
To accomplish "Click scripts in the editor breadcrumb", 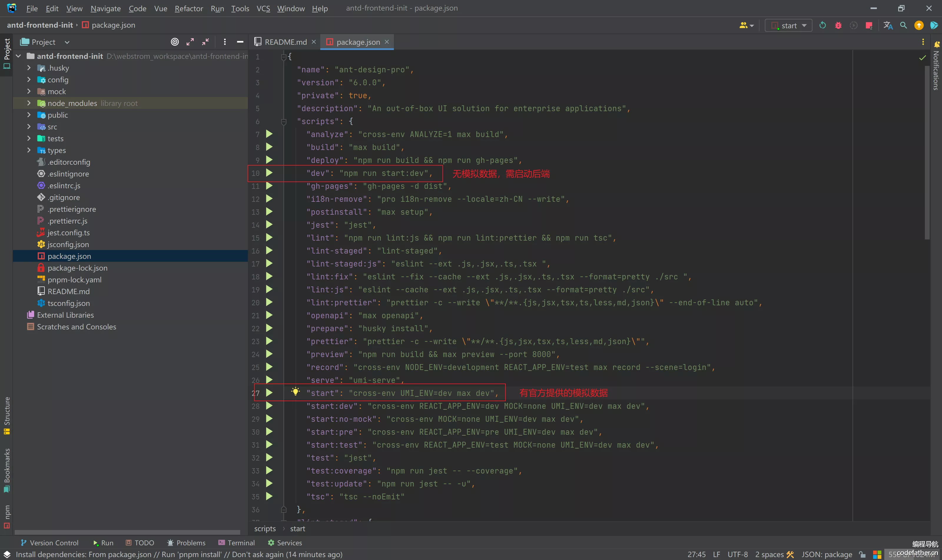I will click(x=265, y=529).
